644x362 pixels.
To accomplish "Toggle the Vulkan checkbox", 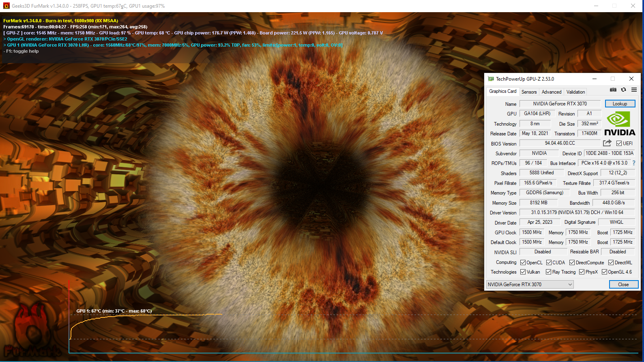I will tap(523, 272).
